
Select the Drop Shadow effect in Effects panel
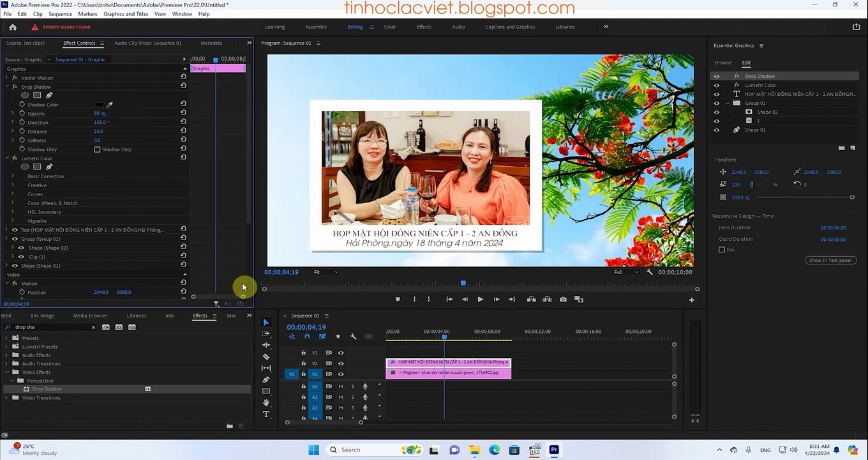[x=47, y=389]
